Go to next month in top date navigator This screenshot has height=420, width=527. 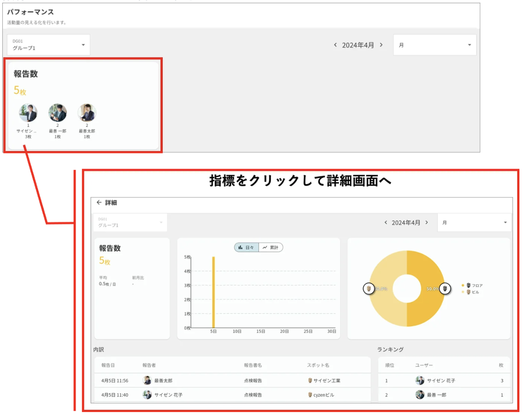click(381, 45)
